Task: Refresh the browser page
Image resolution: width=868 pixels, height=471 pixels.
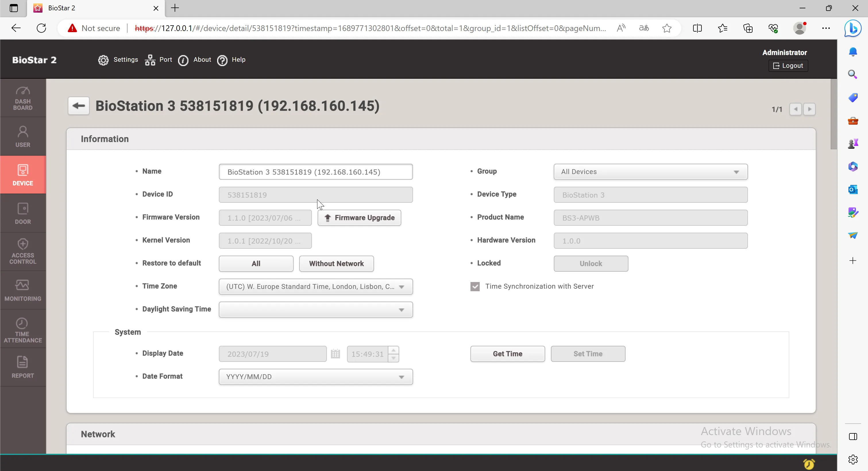Action: click(x=41, y=28)
